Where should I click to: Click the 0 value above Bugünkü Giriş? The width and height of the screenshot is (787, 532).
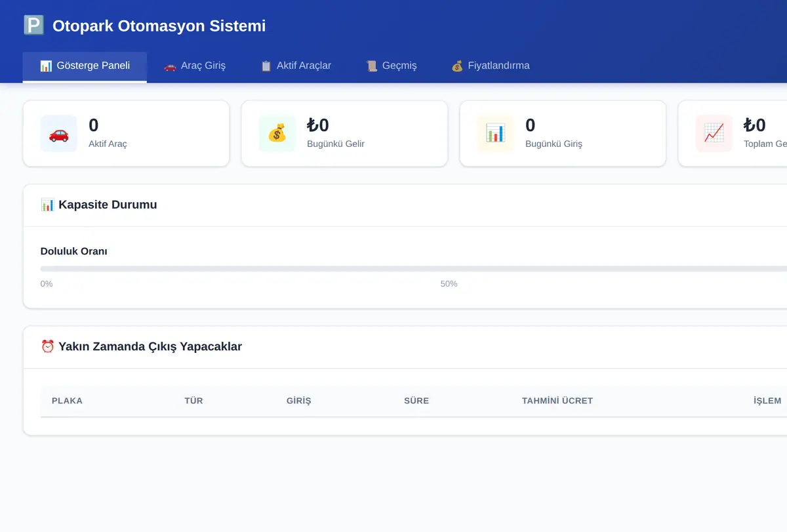coord(531,125)
